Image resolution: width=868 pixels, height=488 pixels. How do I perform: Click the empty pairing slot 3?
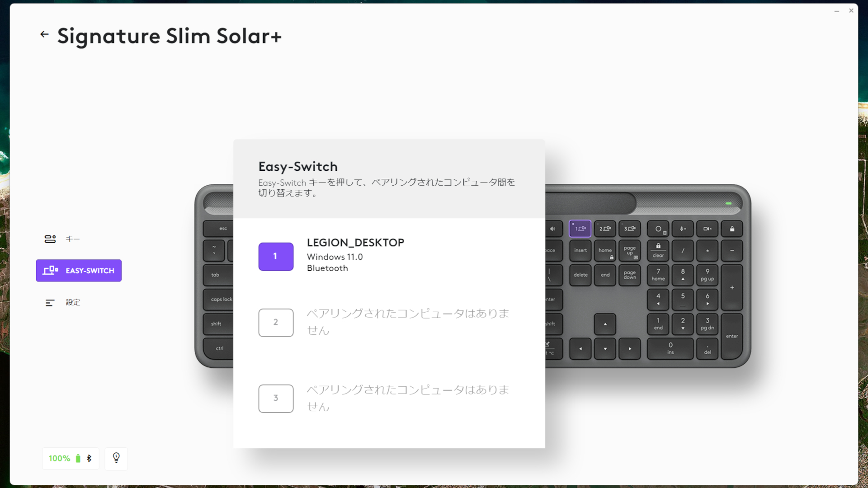pos(276,398)
